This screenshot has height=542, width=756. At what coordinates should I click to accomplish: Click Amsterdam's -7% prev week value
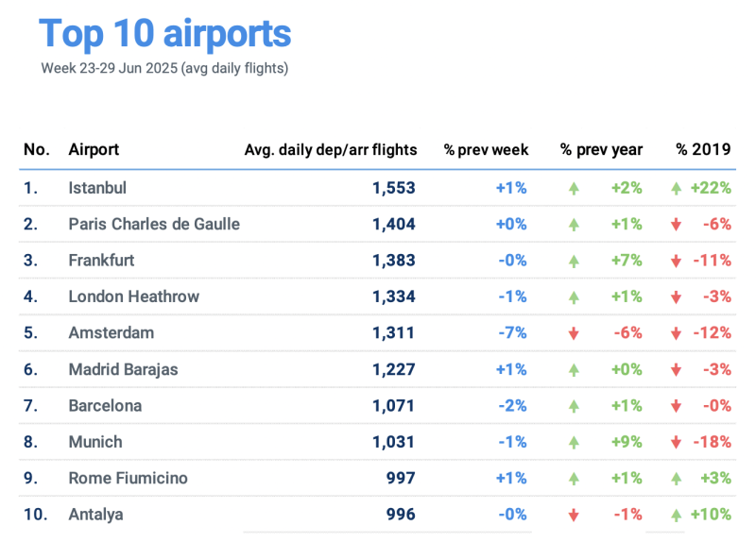[510, 333]
